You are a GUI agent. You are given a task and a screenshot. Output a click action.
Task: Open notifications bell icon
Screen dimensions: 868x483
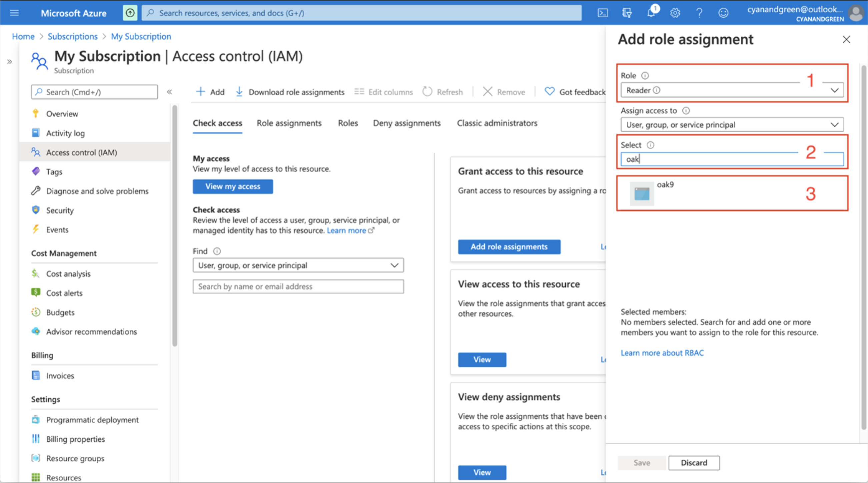pyautogui.click(x=651, y=13)
